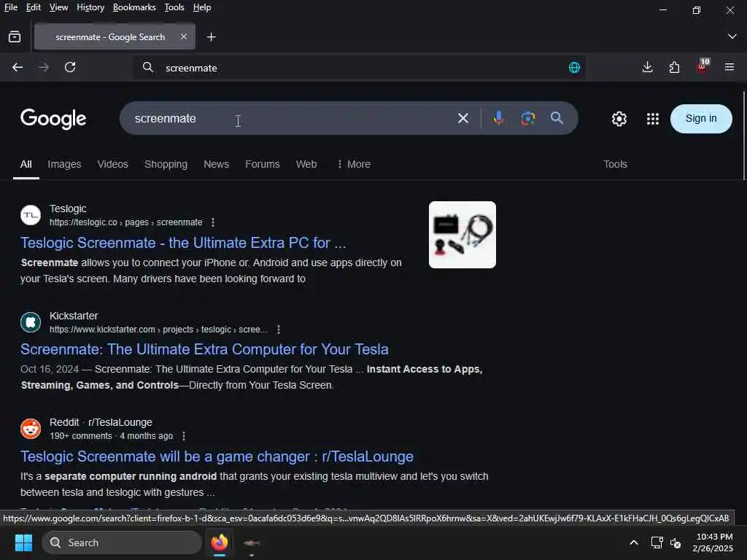Click the Reddit site favicon
747x560 pixels.
point(31,429)
